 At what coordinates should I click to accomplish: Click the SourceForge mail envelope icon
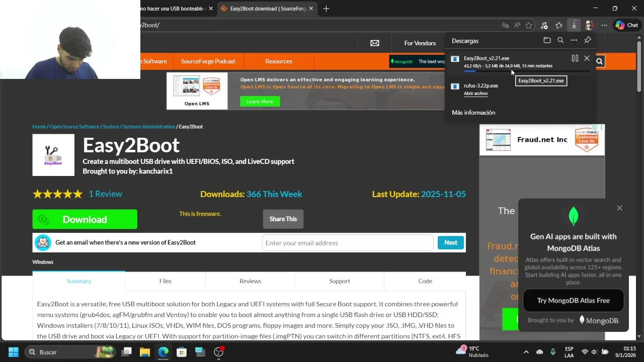tap(375, 43)
